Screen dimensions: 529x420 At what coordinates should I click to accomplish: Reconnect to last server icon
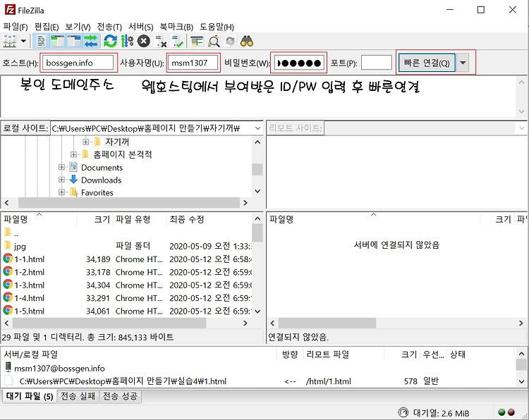(177, 41)
